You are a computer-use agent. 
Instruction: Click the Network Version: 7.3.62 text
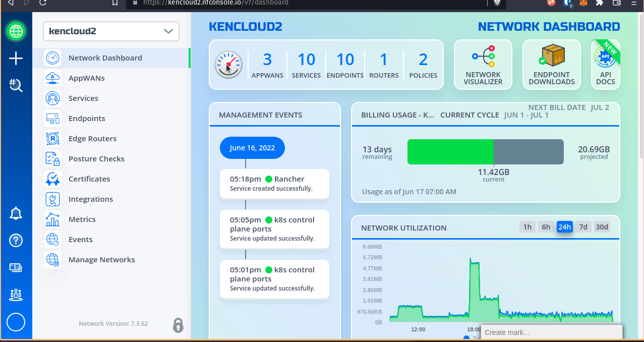pos(113,324)
